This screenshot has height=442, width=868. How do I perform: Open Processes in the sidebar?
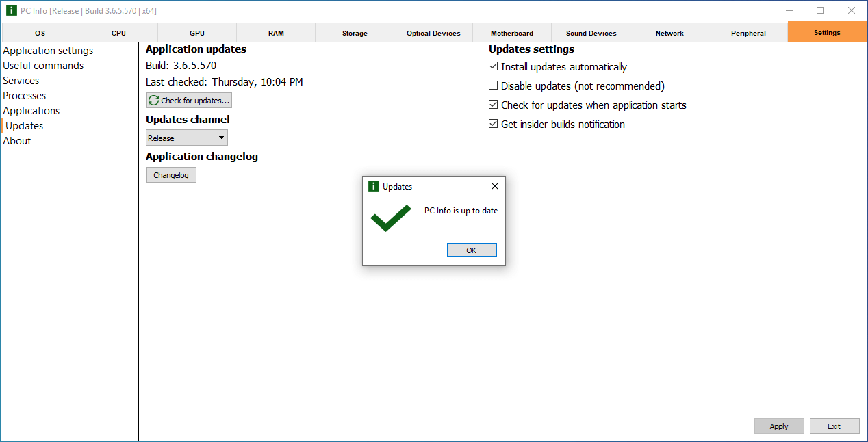pos(25,96)
